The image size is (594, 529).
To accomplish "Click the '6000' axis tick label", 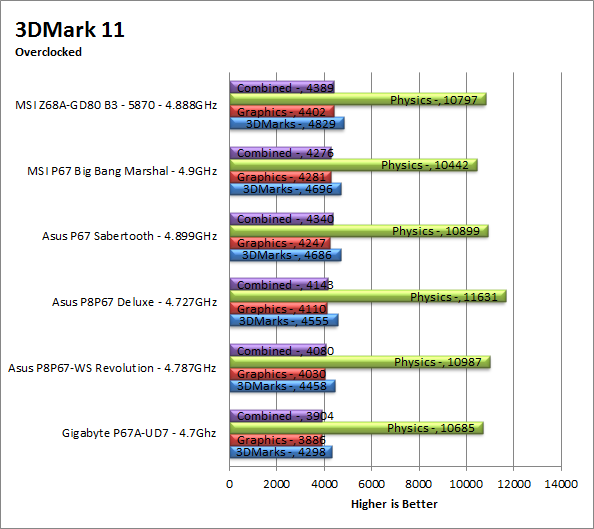I will point(372,484).
